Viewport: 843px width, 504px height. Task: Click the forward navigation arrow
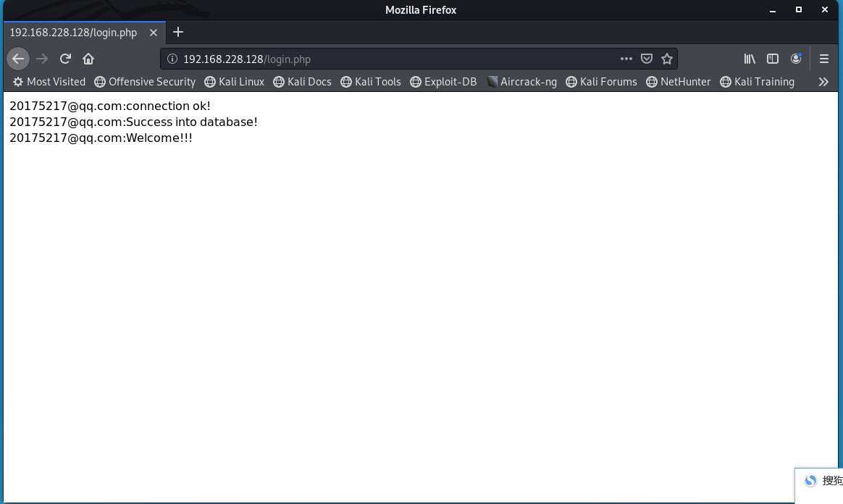pos(42,59)
